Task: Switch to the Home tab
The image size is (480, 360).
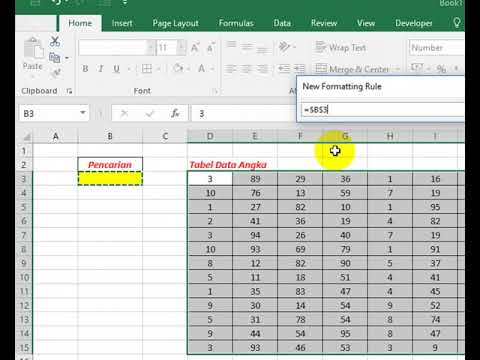Action: pos(80,23)
